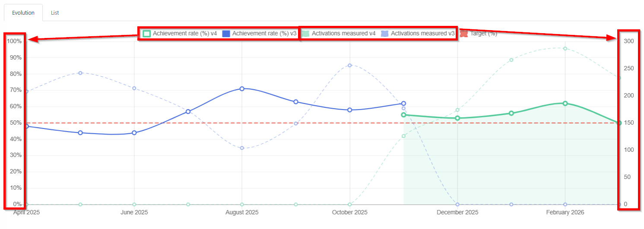
Task: Select August 2025 peak on solid blue line
Action: [x=242, y=89]
